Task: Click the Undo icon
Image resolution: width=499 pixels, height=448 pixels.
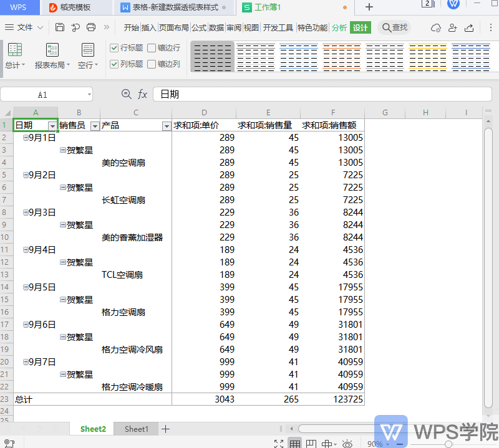Action: coord(75,27)
